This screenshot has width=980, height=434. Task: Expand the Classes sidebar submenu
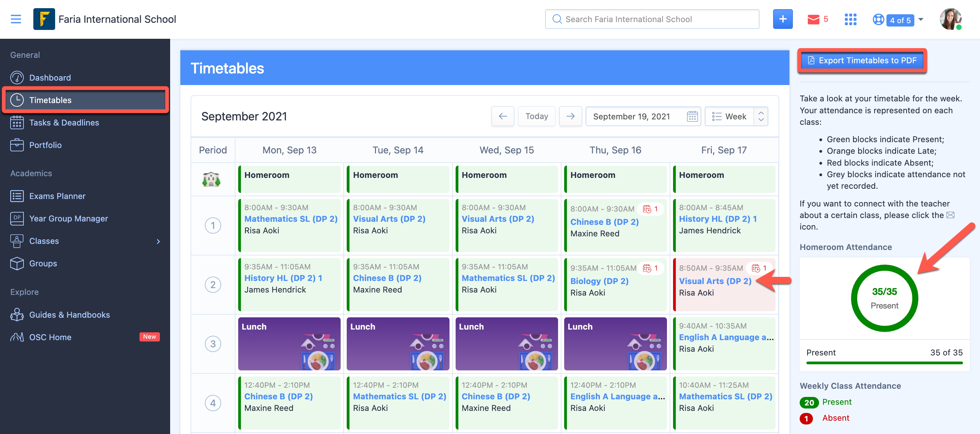[x=158, y=241]
